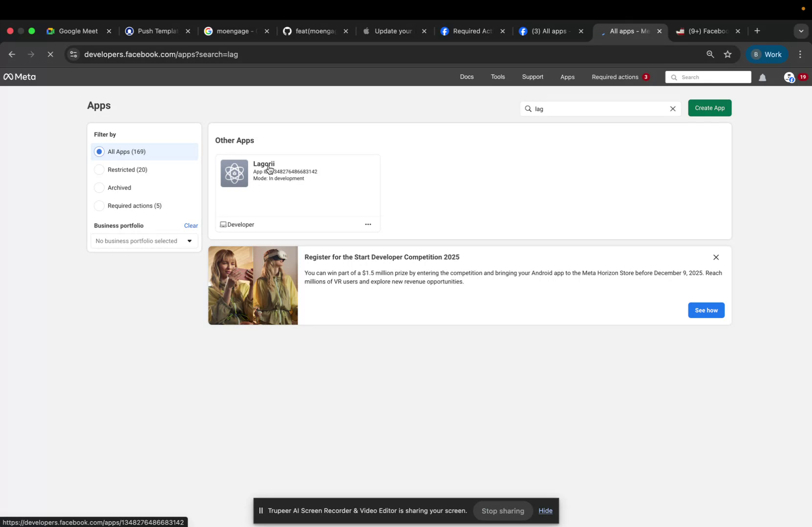Open the browser tab search chevron
This screenshot has height=527, width=812.
801,31
